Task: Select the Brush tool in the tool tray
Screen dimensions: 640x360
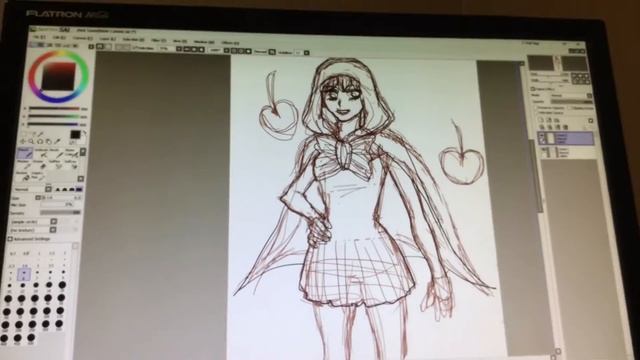Action: coord(56,153)
